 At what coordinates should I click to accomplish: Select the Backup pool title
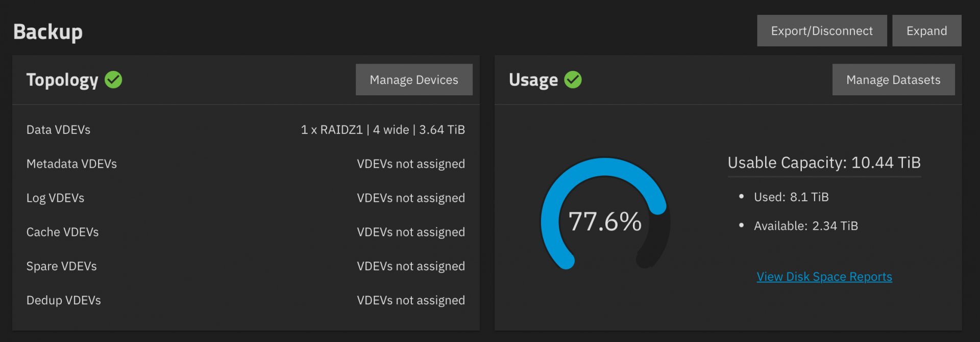click(48, 32)
